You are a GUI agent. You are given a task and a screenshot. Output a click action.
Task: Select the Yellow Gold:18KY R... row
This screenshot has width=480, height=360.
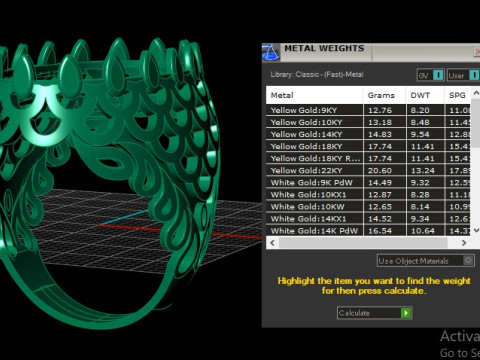[368, 158]
